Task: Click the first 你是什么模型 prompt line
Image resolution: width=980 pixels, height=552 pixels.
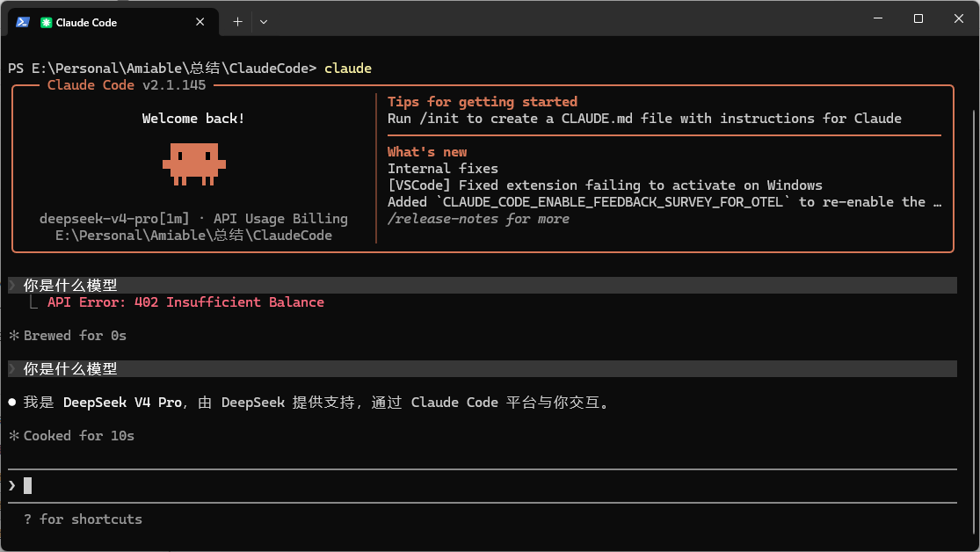Action: [482, 285]
